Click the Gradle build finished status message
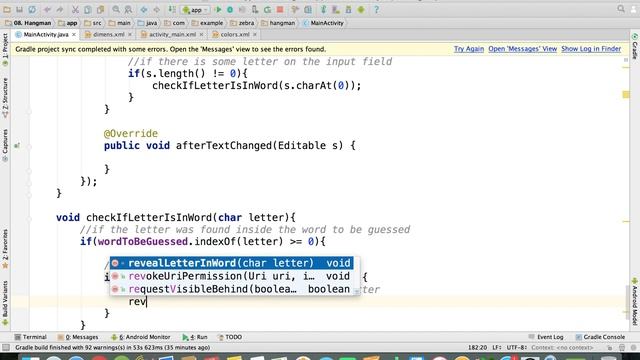The image size is (640, 360). click(113, 348)
